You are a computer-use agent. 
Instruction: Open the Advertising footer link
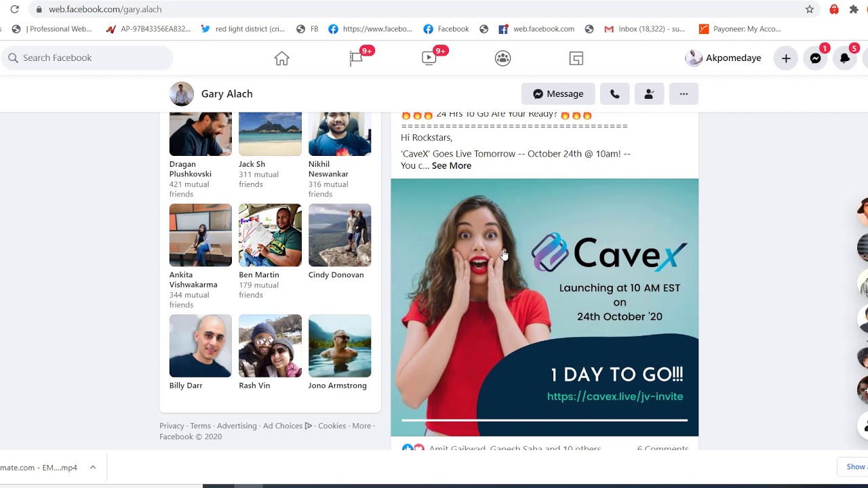(x=237, y=426)
